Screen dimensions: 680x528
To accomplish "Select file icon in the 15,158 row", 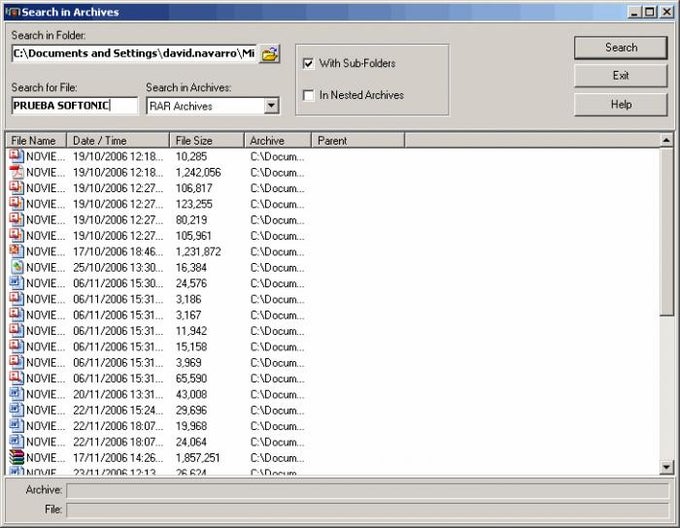I will (16, 346).
